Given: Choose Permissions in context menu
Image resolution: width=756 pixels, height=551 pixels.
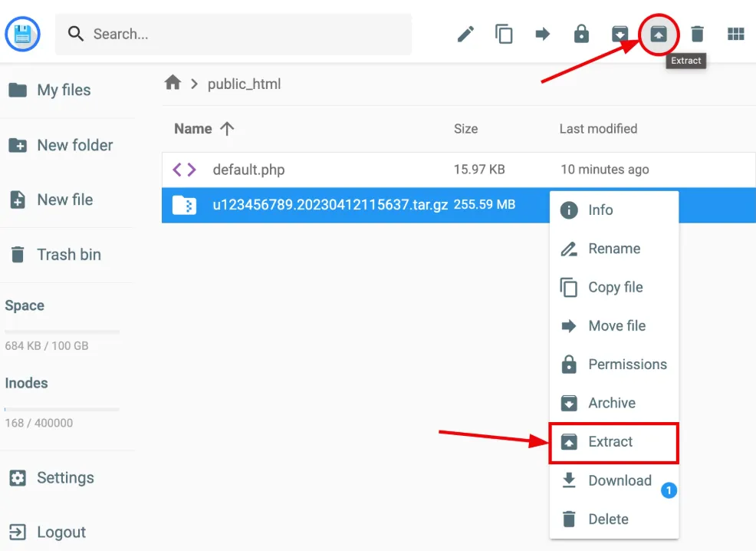Looking at the screenshot, I should pos(613,365).
